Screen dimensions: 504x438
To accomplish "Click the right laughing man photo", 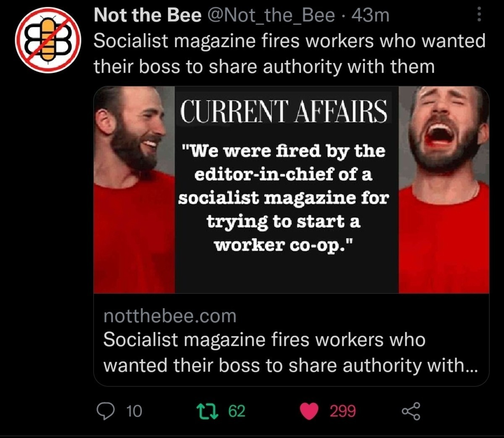I will point(444,190).
